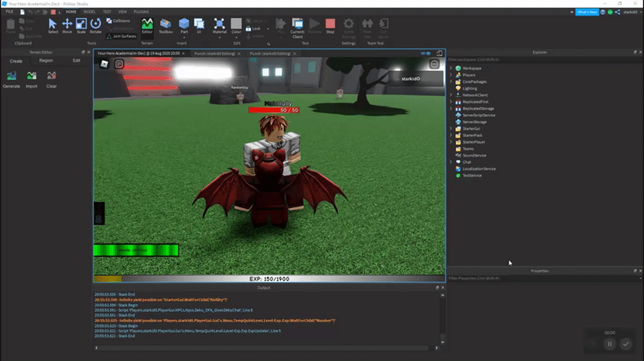The image size is (644, 361).
Task: Switch to the MODEL ribbon tab
Action: click(89, 12)
